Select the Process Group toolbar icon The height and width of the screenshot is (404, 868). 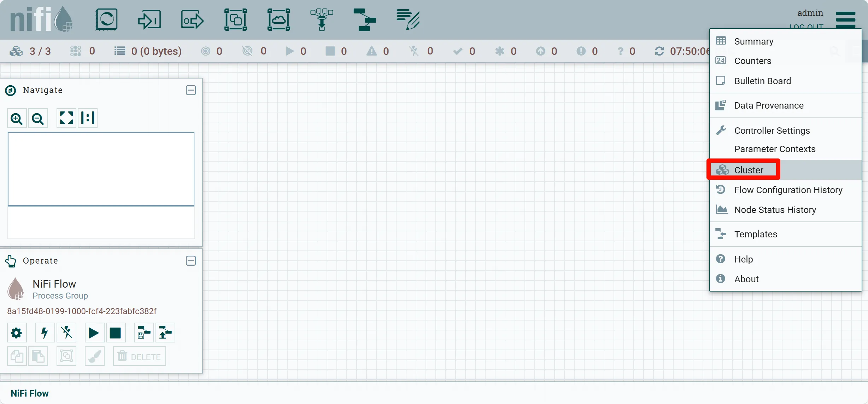[x=236, y=19]
